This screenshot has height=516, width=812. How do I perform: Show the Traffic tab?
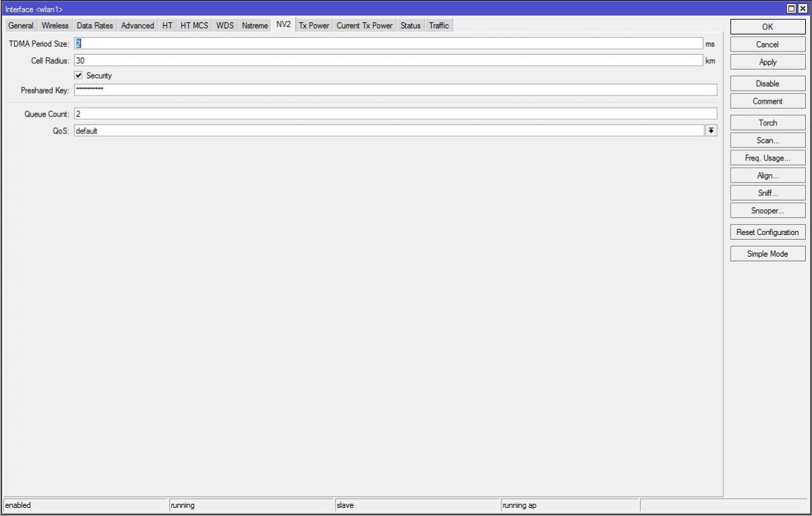438,26
